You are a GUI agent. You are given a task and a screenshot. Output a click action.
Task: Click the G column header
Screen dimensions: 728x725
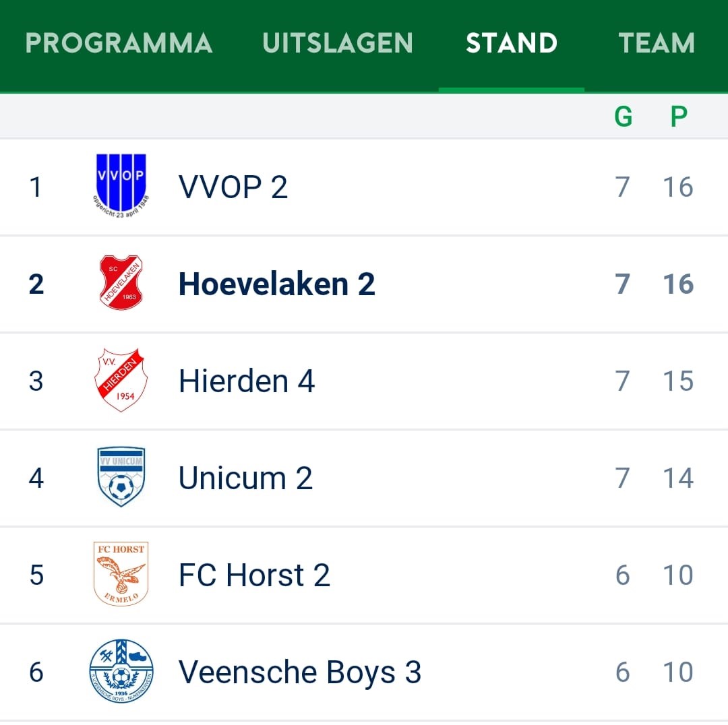point(623,116)
